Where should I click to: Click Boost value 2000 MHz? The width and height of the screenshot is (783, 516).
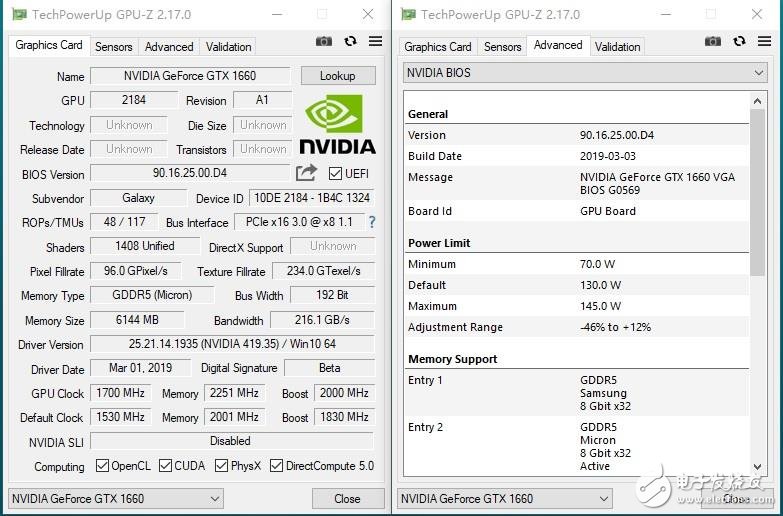[x=345, y=393]
